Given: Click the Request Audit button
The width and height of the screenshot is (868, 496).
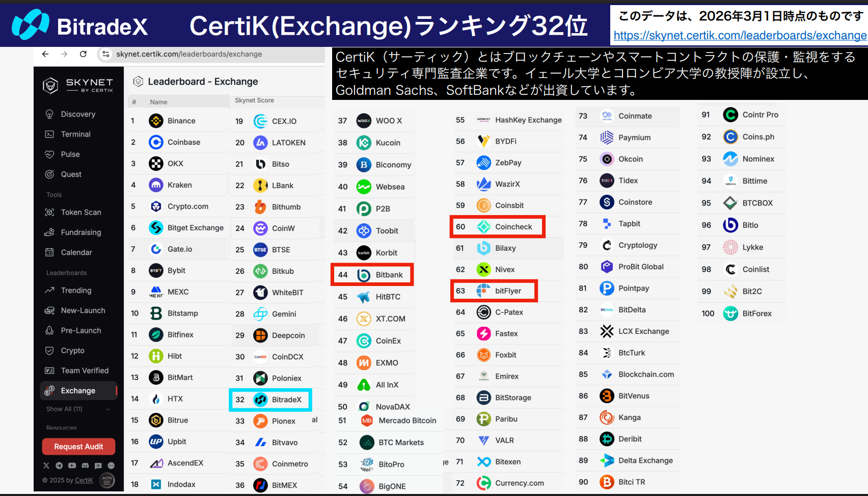Looking at the screenshot, I should point(78,447).
